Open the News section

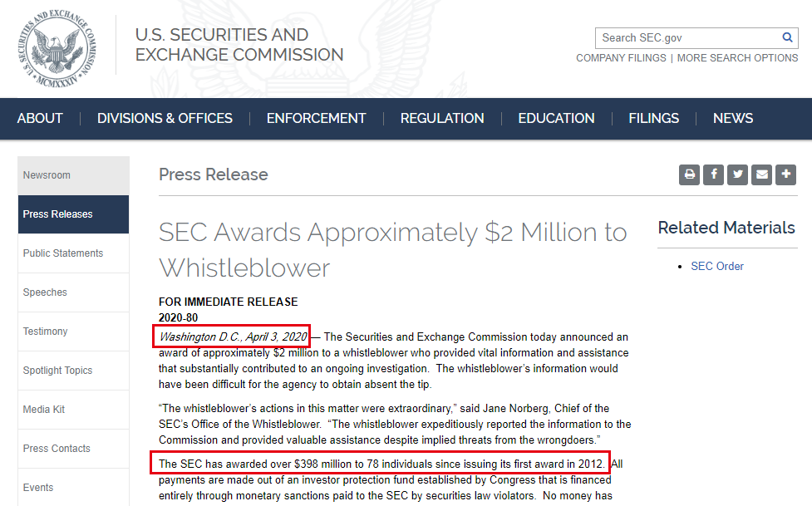[733, 118]
